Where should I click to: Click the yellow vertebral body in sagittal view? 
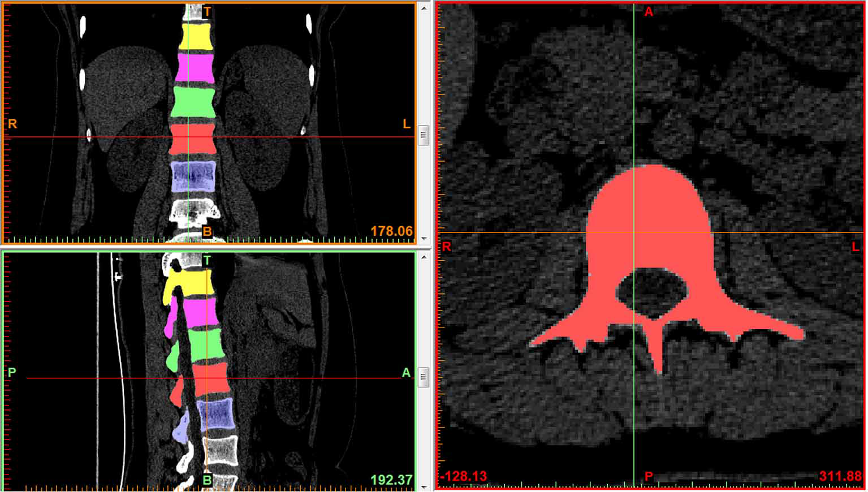[x=198, y=282]
